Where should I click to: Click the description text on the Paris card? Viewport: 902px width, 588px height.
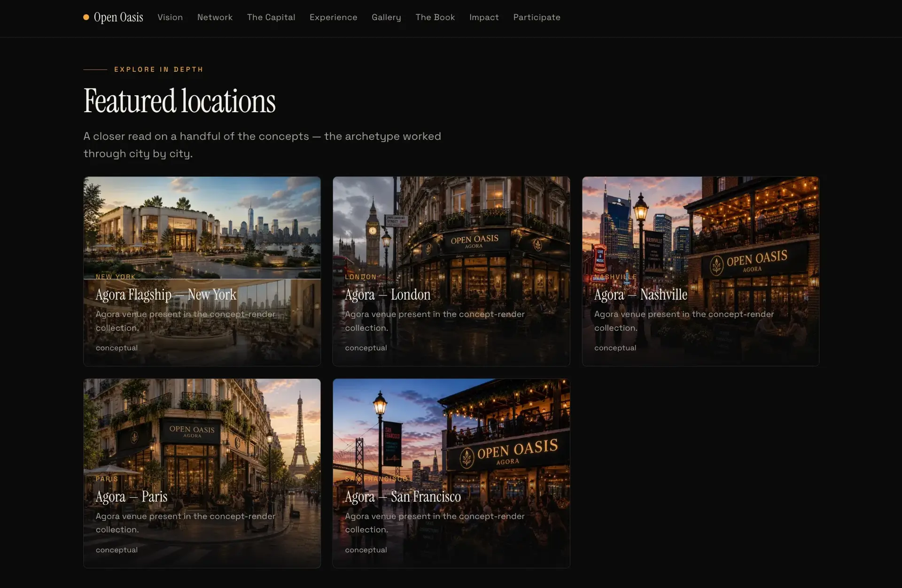pos(186,523)
